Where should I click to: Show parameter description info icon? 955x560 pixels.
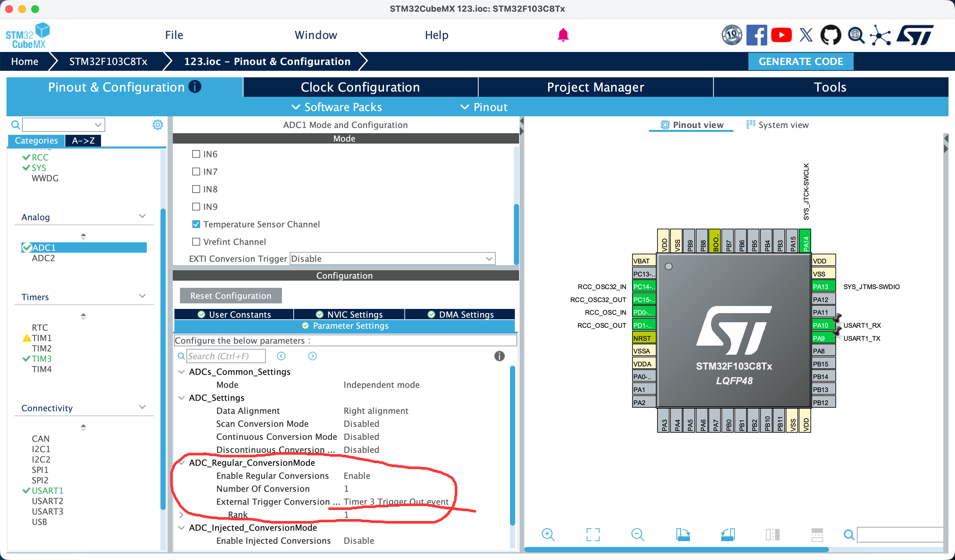tap(500, 356)
